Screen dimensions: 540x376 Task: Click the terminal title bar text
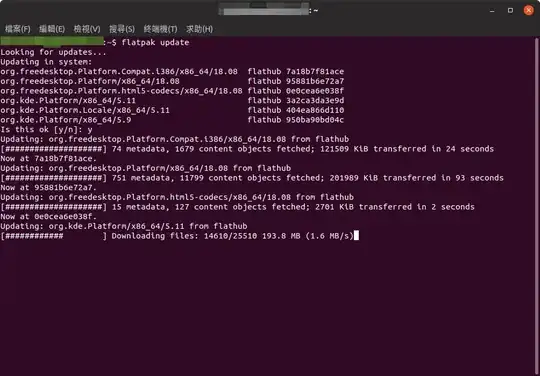point(269,11)
